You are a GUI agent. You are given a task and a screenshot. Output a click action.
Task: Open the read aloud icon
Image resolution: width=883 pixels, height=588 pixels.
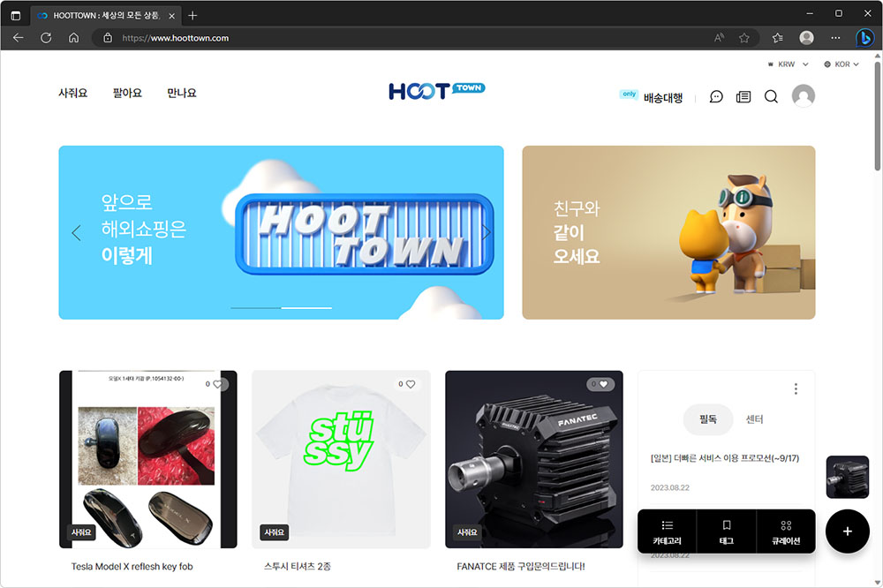coord(719,38)
